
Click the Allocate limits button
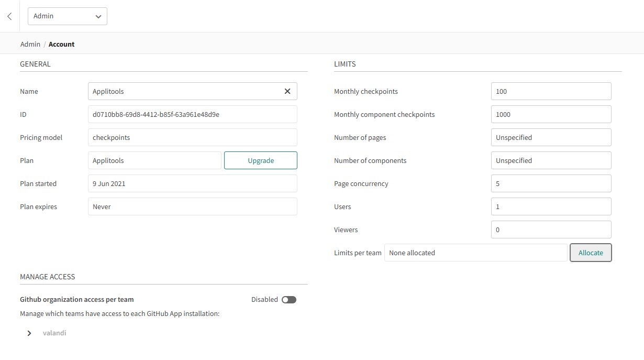pyautogui.click(x=591, y=253)
